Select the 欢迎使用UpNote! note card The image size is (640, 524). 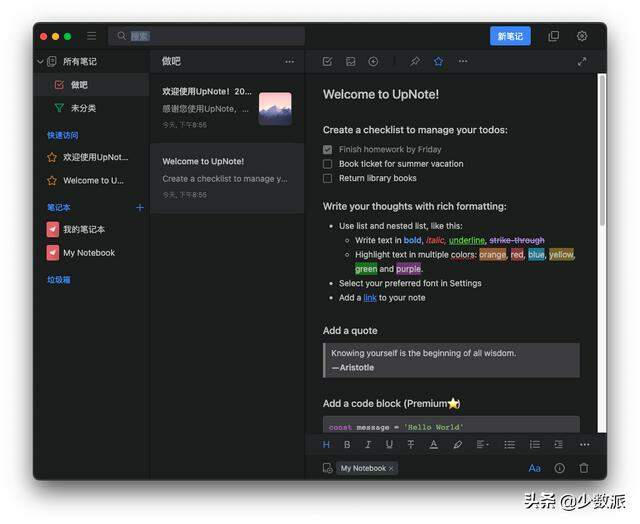click(x=227, y=108)
